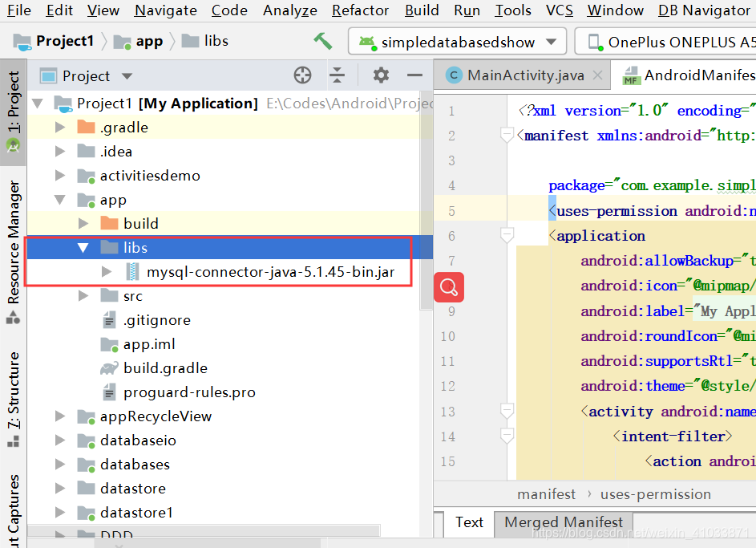Open the Build menu
Viewport: 756px width, 548px height.
(x=422, y=10)
